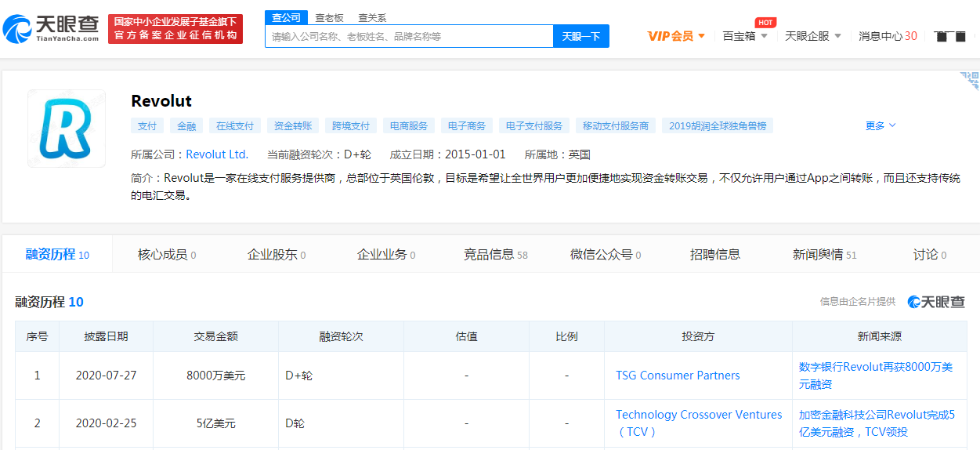
Task: Switch to the 新闻舆情 tab
Action: (x=825, y=254)
